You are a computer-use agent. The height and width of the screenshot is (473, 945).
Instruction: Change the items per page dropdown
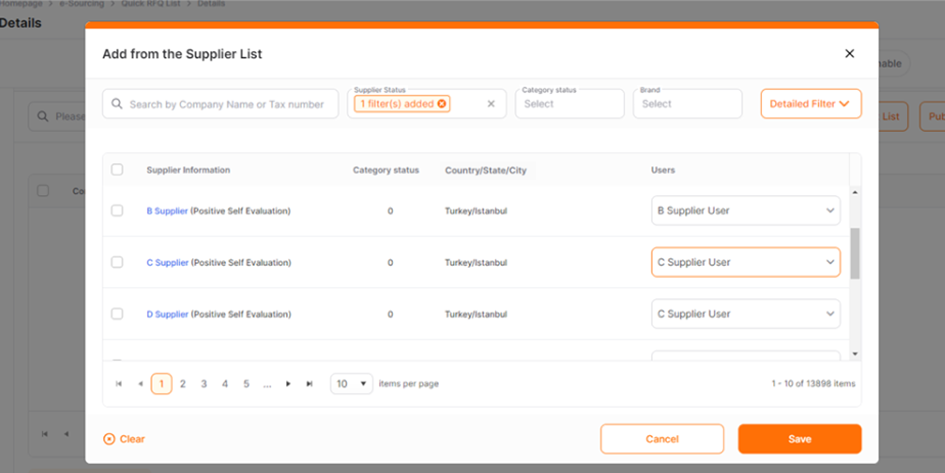point(351,384)
